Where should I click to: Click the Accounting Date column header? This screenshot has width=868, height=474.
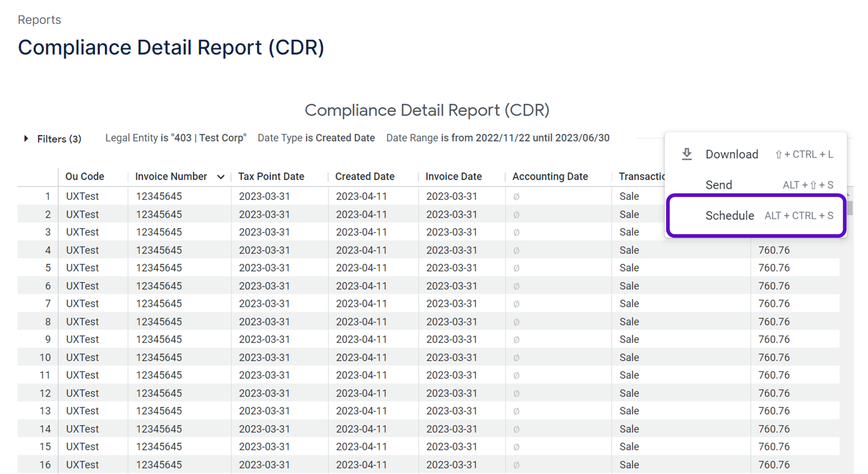[x=550, y=176]
